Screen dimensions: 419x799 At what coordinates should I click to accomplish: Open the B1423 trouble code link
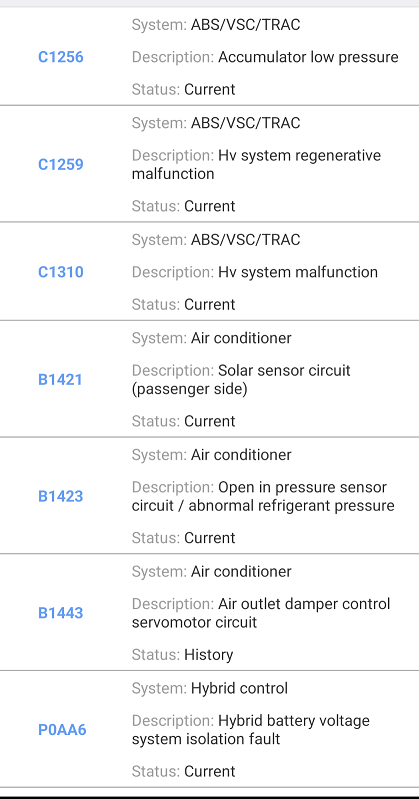click(61, 496)
